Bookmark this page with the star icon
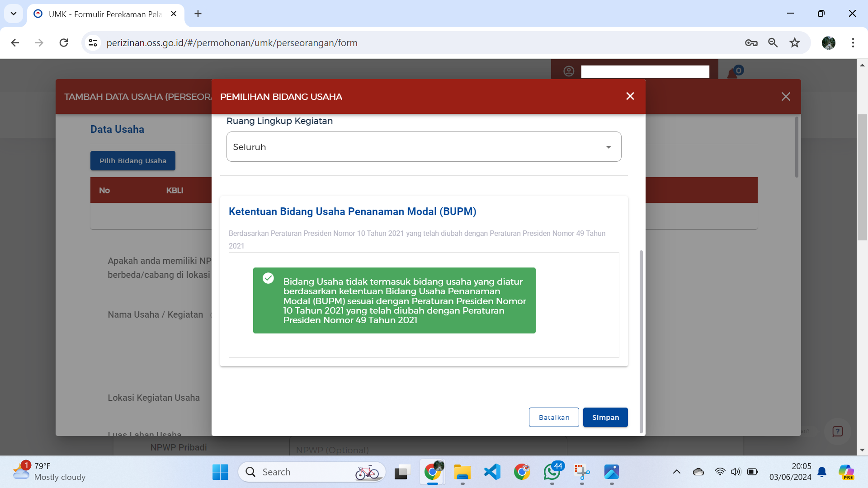868x488 pixels. pos(795,43)
